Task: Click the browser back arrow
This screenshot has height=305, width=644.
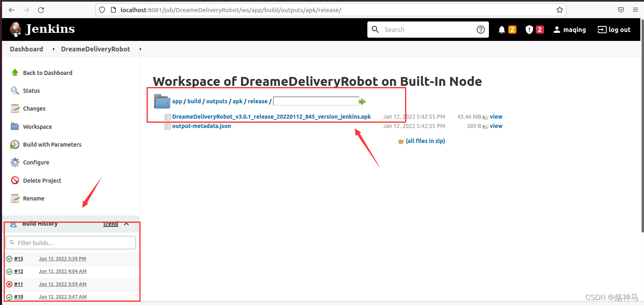Action: coord(12,10)
